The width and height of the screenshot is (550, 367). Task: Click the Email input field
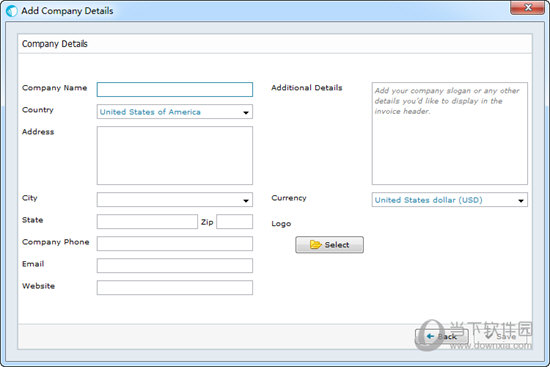(x=175, y=266)
